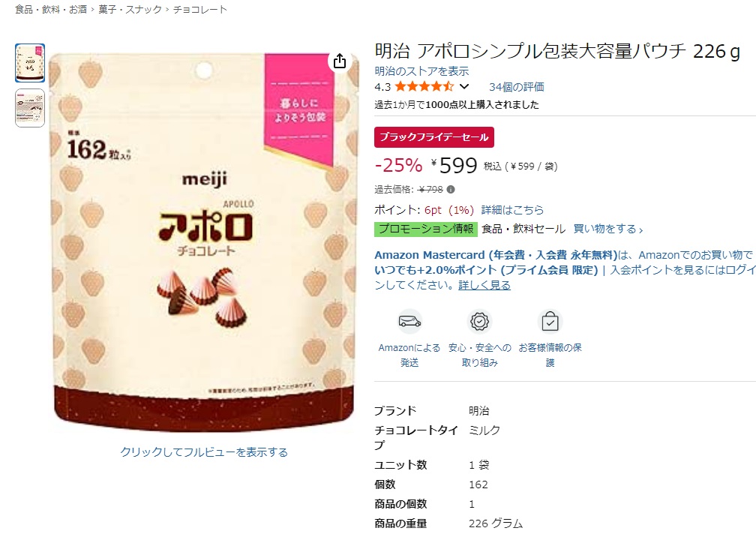Viewport: 756px width, 540px height.
Task: Select the second product thumbnail
Action: [30, 108]
